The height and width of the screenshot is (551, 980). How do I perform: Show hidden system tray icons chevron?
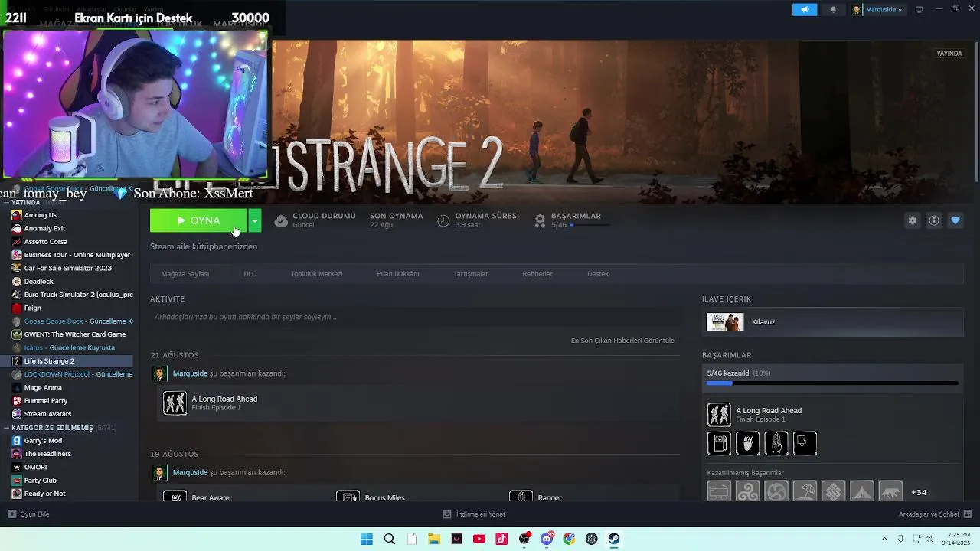tap(884, 539)
